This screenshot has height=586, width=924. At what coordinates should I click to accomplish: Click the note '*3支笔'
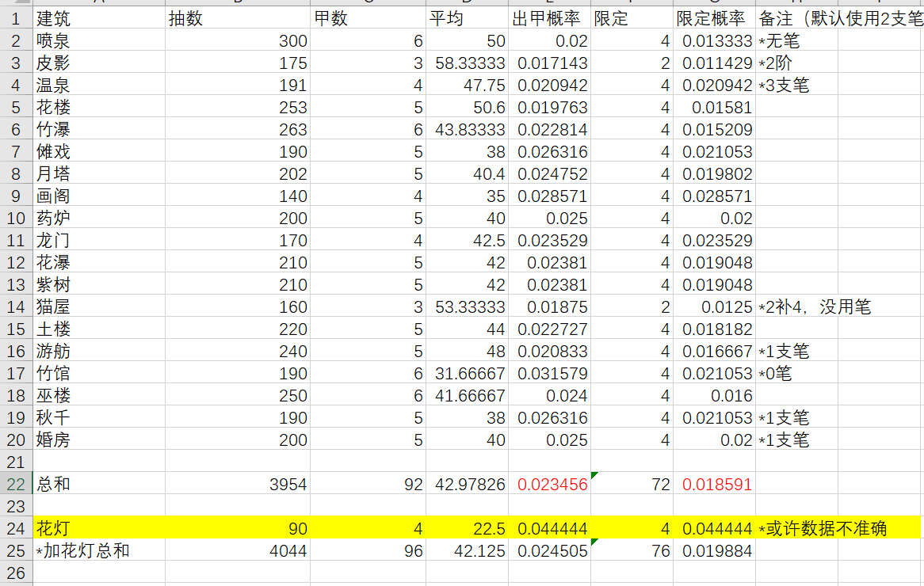[784, 86]
